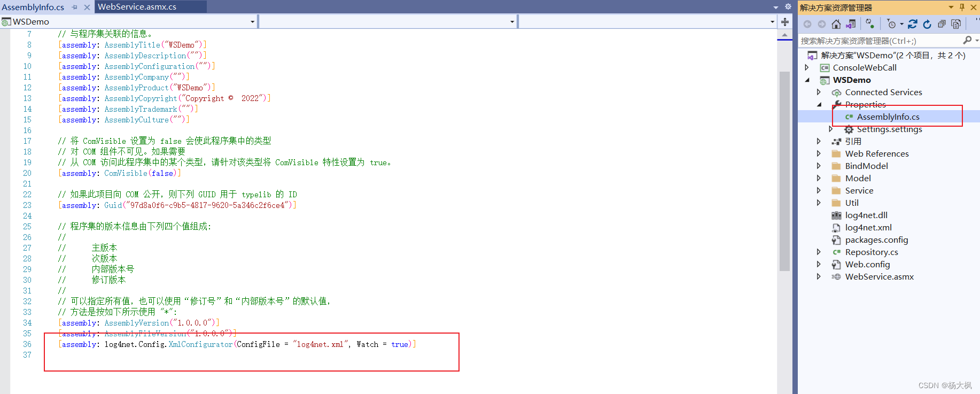
Task: Open the members navigation dropdown on the right
Action: tap(772, 22)
